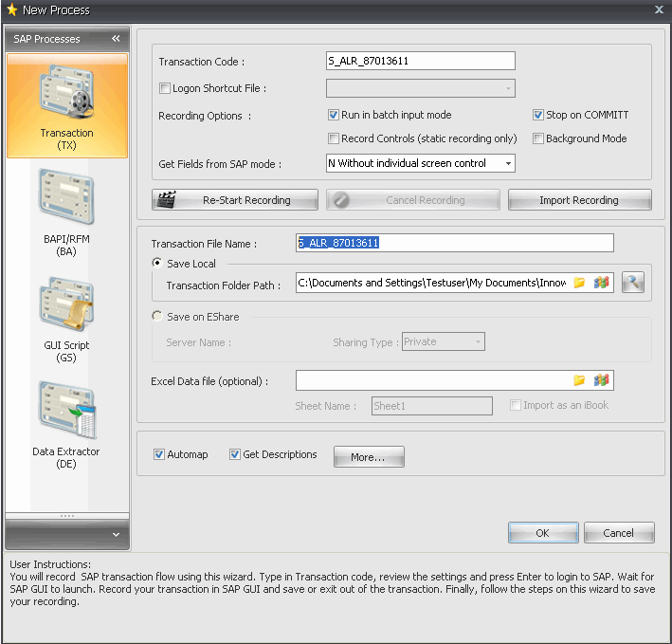
Task: Click folder icon beside Transaction Folder Path
Action: (579, 283)
